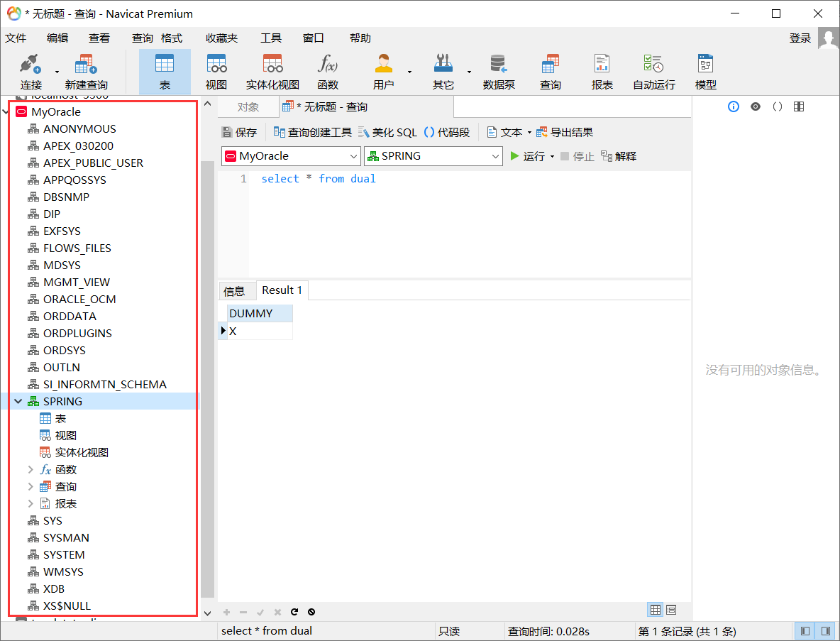Switch results to form view mode
This screenshot has height=641, width=840.
point(671,610)
